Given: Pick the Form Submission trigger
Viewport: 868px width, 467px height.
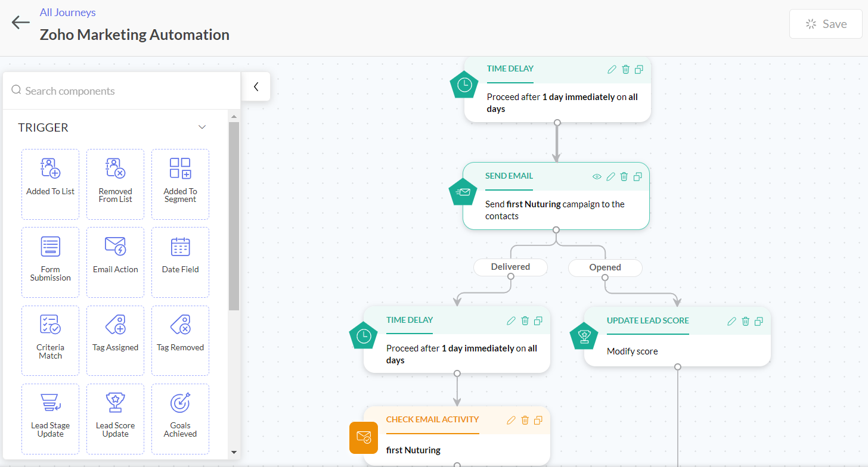Looking at the screenshot, I should tap(51, 262).
